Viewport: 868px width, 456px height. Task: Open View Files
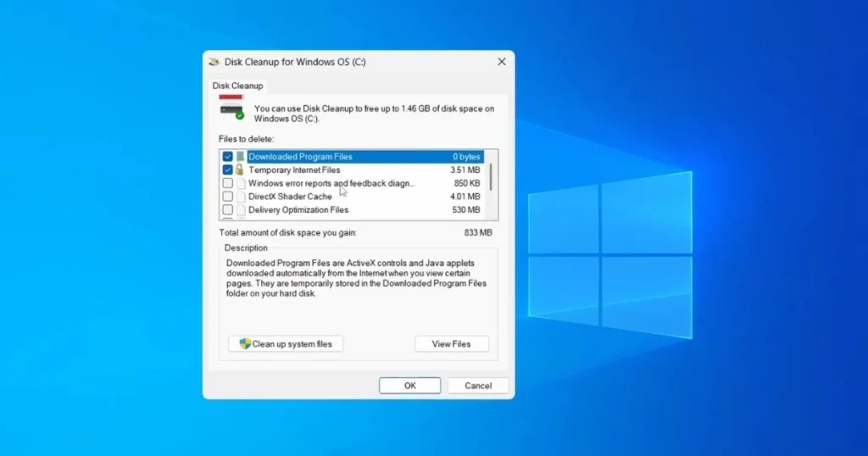(451, 343)
